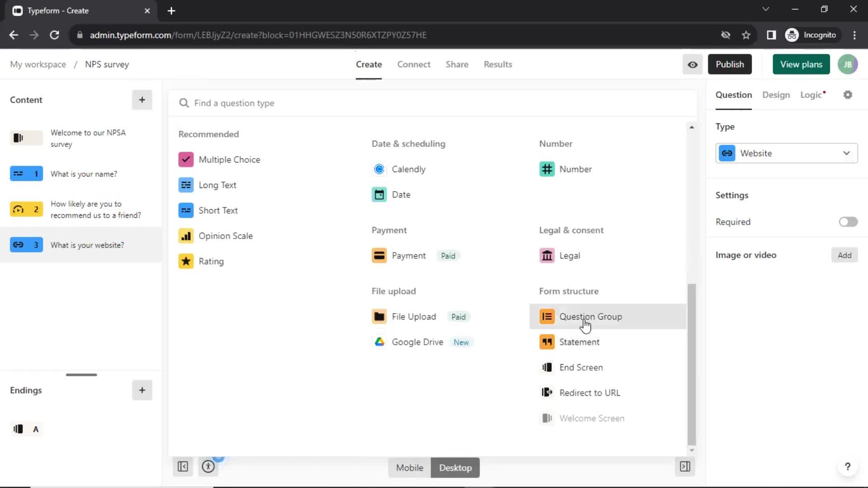Image resolution: width=868 pixels, height=488 pixels.
Task: Select the Legal building icon
Action: click(x=547, y=255)
